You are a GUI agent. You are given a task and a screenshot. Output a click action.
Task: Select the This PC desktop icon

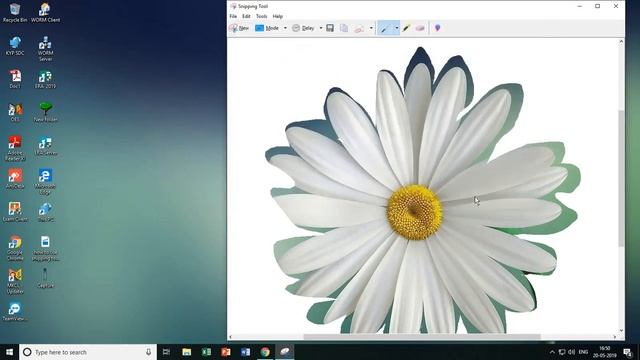(x=45, y=212)
